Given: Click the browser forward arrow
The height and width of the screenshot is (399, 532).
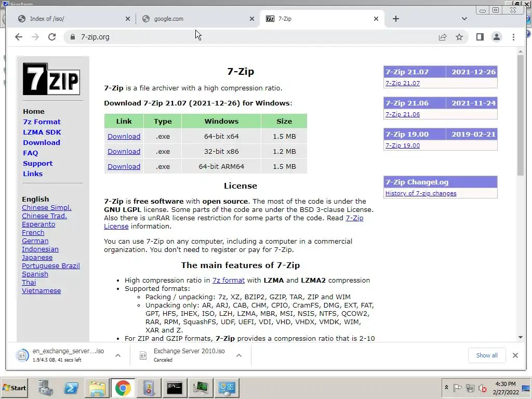Looking at the screenshot, I should (35, 37).
